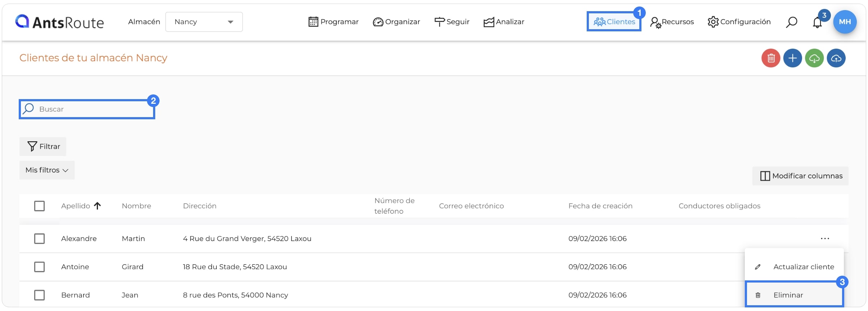The height and width of the screenshot is (311, 868).
Task: Click the Bernard surname cell
Action: point(75,295)
